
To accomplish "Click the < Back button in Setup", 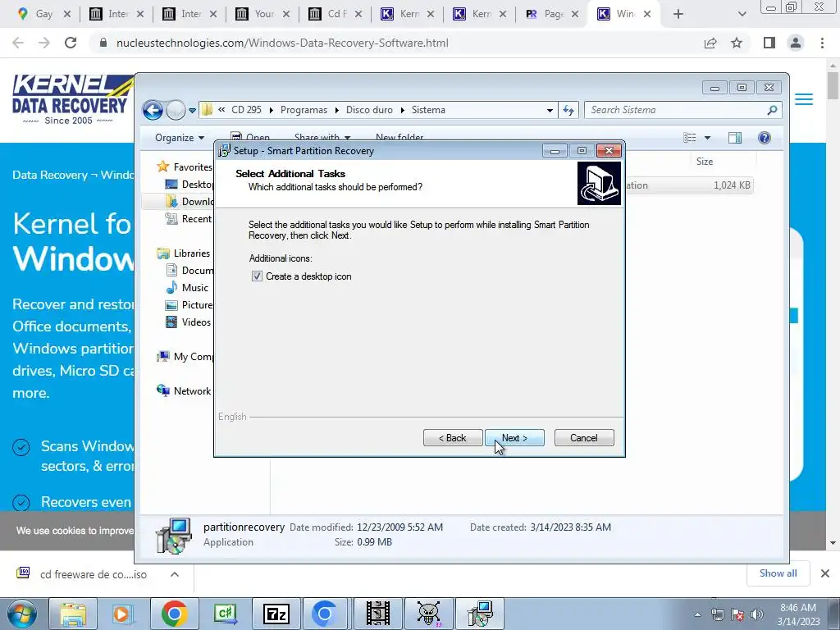I will (x=453, y=438).
